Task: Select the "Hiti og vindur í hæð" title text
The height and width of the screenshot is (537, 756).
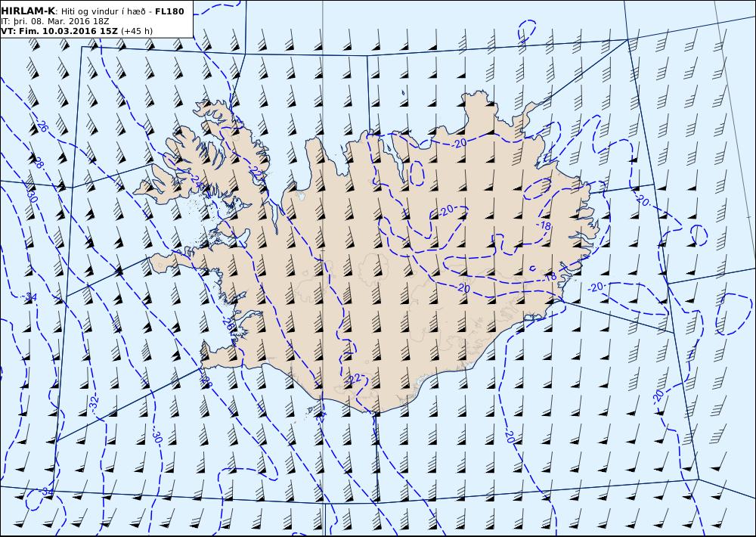Action: click(103, 11)
